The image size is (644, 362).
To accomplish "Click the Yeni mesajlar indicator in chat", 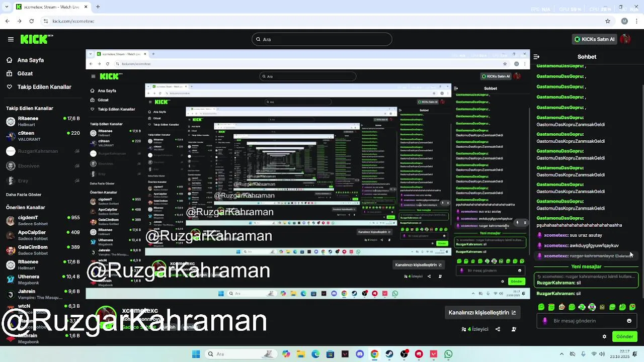I will coord(586,266).
